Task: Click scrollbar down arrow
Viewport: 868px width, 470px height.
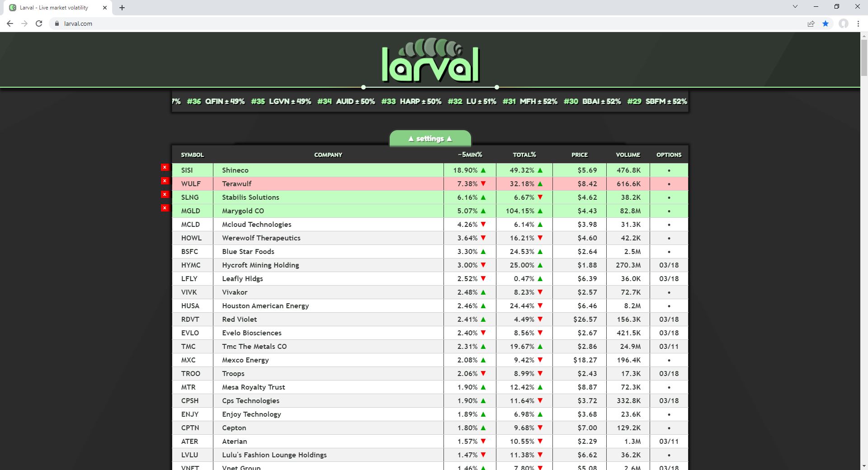Action: [x=864, y=466]
